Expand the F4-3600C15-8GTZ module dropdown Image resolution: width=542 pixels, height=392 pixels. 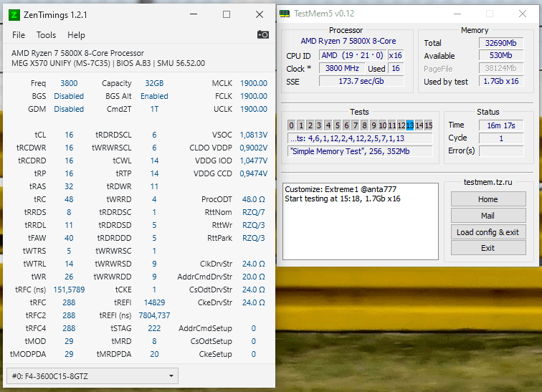click(x=92, y=376)
